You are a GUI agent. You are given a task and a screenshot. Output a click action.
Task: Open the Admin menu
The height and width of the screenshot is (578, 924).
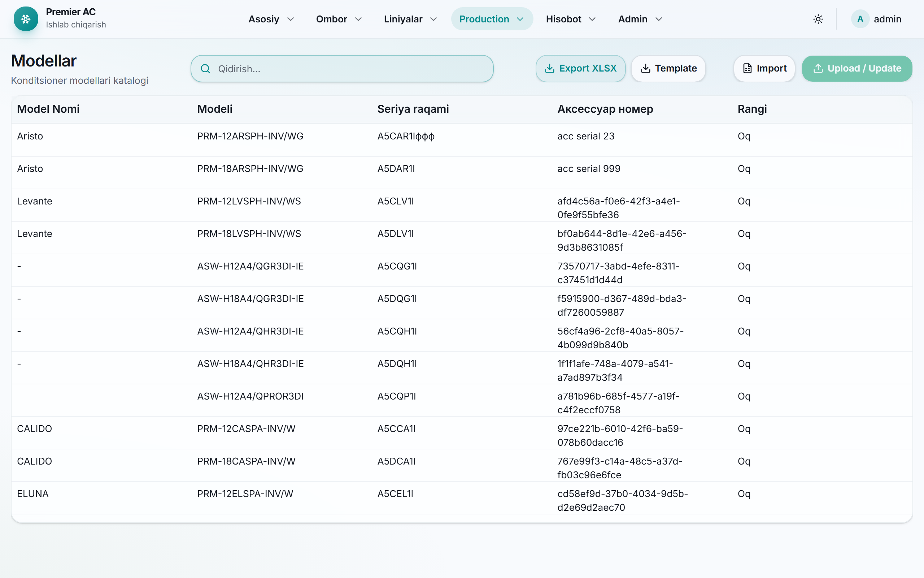pos(640,19)
